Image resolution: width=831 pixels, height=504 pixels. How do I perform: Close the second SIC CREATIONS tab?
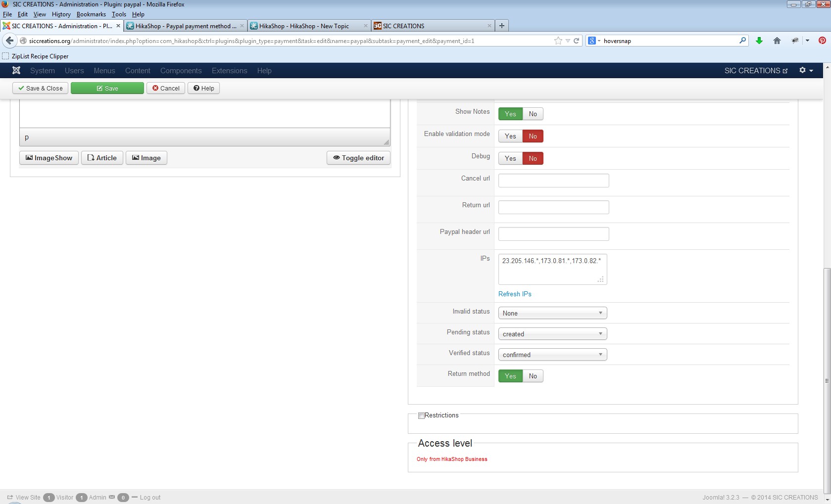[489, 26]
